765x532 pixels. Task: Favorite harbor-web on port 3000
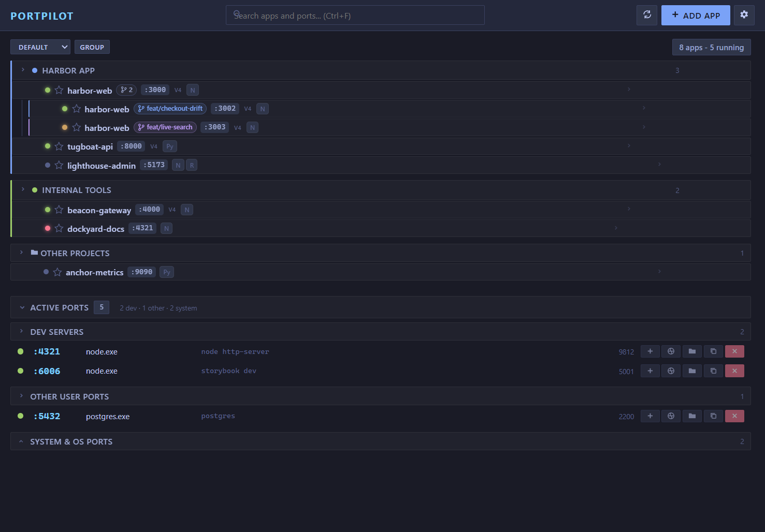coord(59,90)
